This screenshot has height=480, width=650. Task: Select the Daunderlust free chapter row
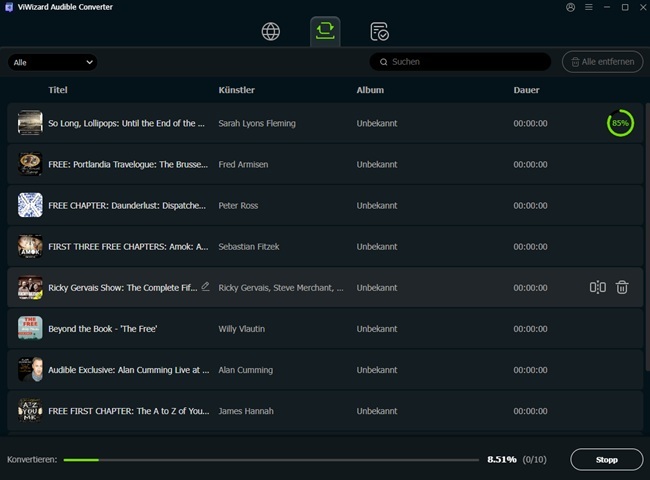coord(300,205)
